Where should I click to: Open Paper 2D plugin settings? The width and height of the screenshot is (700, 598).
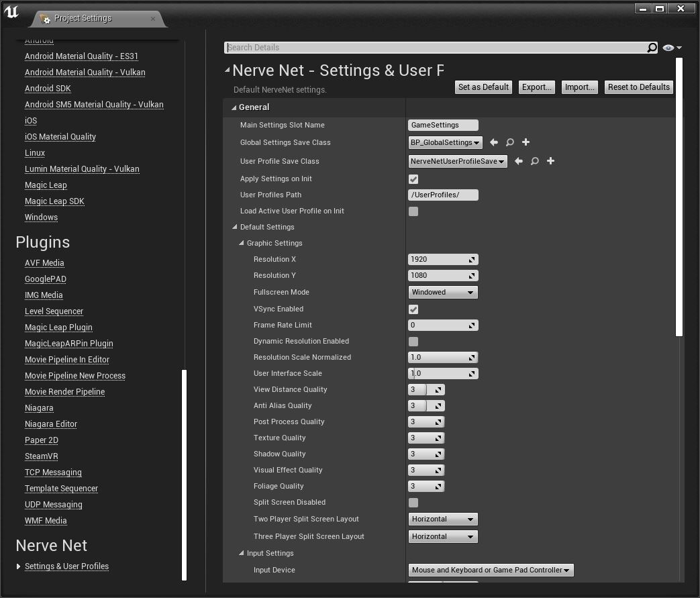pyautogui.click(x=42, y=440)
